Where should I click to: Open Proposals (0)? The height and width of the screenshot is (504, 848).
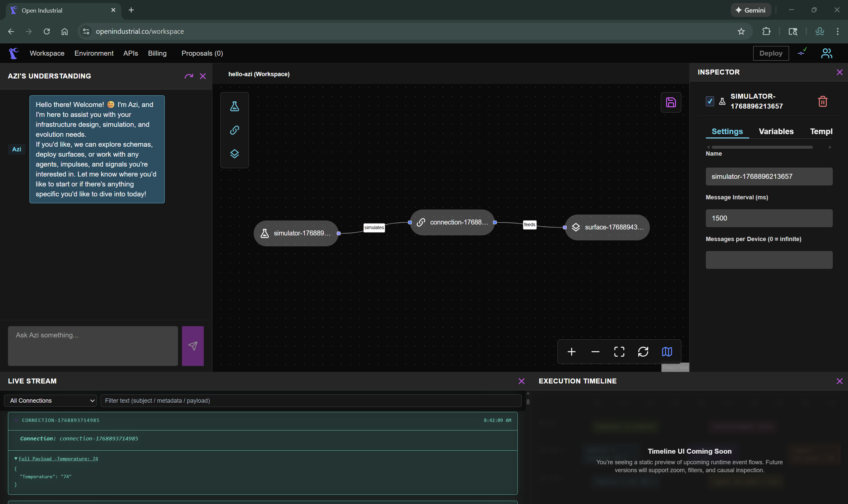(202, 53)
